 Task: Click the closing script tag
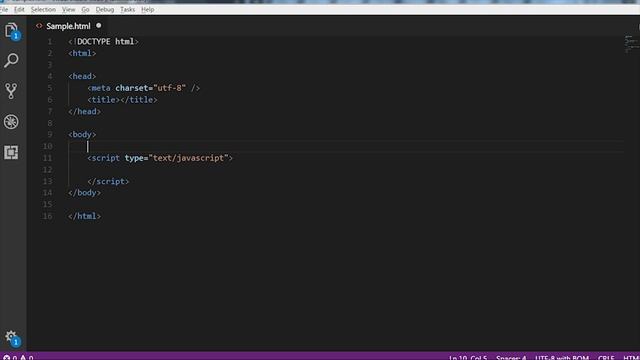[x=108, y=181]
